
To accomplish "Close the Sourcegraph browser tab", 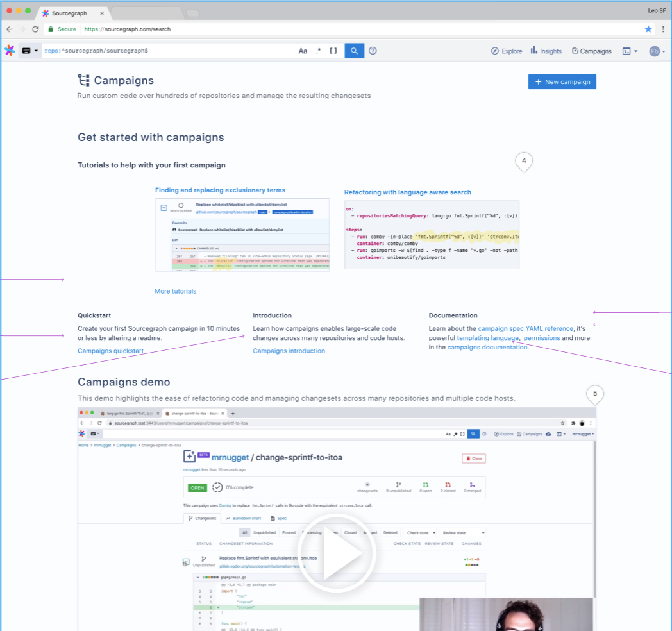I will (101, 13).
